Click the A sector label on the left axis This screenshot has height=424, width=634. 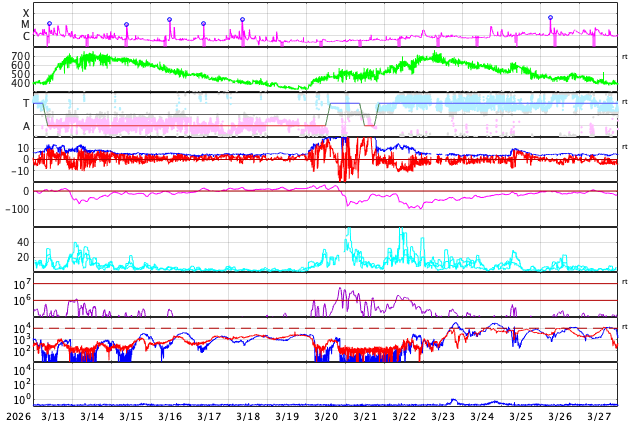[26, 126]
